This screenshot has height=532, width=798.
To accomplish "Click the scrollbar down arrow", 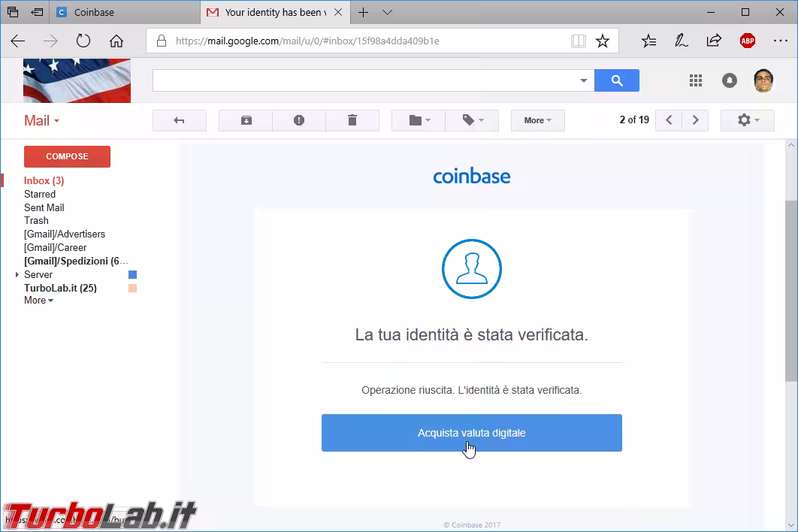I will click(x=791, y=525).
